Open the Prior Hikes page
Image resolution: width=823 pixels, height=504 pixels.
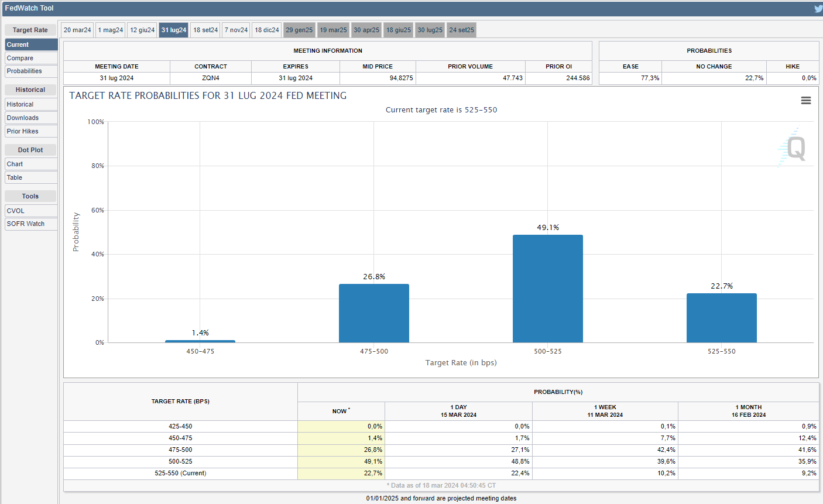[31, 131]
